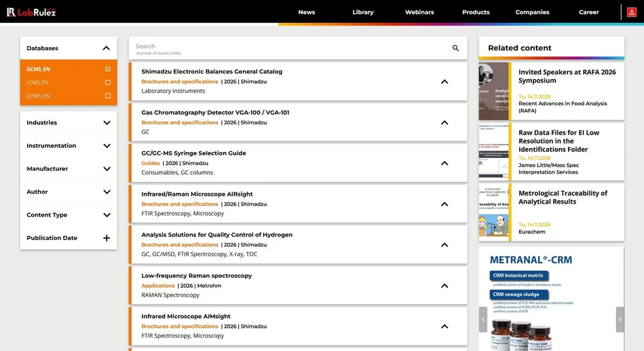Go to Webinars
644x351 pixels.
[x=419, y=12]
